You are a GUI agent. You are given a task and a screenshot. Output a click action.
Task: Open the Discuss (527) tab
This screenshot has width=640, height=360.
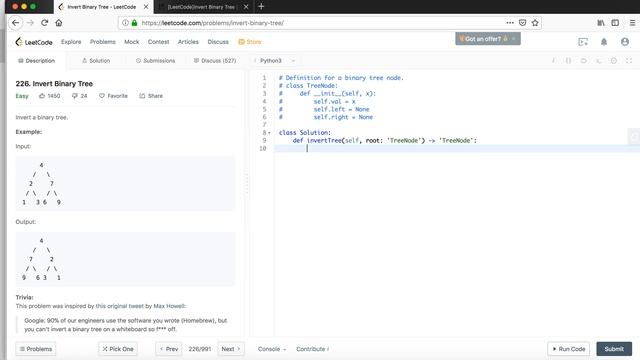(215, 61)
